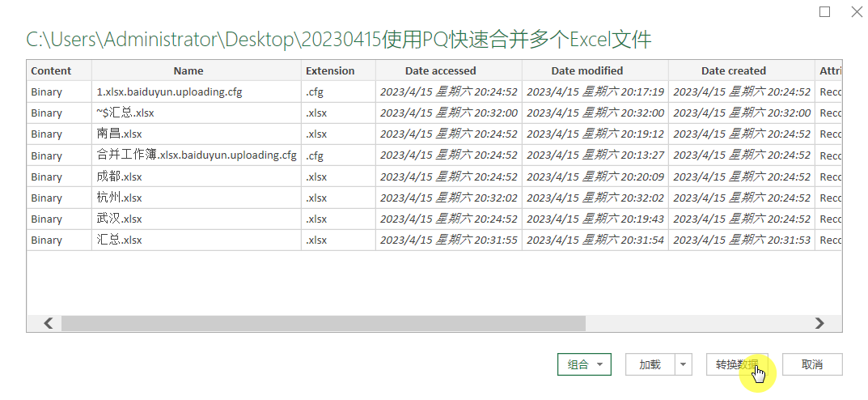The image size is (868, 400).
Task: Click the Date accessed 20:32:02 cell
Action: (x=448, y=198)
